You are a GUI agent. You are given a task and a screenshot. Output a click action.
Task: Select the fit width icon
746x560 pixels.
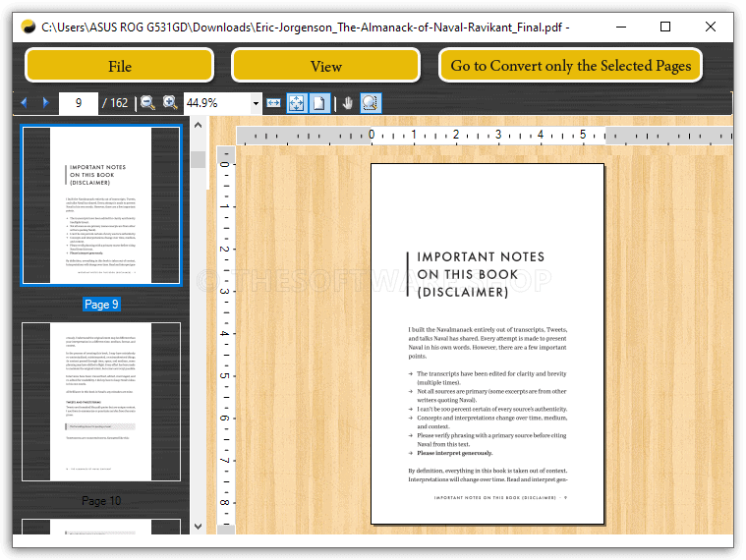click(273, 103)
